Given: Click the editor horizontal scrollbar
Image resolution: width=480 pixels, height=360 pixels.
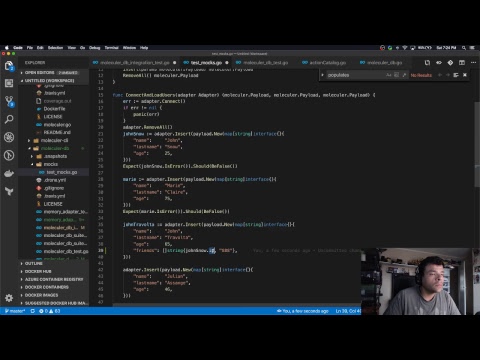Looking at the screenshot, I should coord(237,304).
